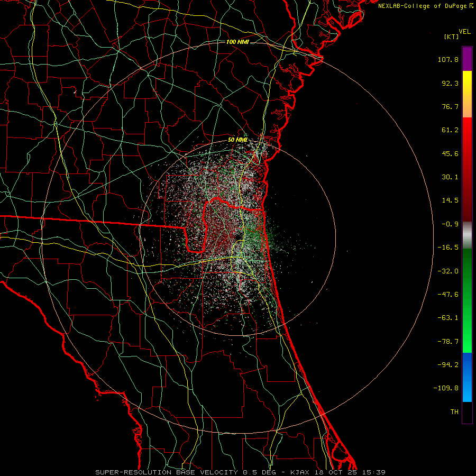This screenshot has height=476, width=476.
Task: Click the 92.3 legend value
Action: point(450,83)
